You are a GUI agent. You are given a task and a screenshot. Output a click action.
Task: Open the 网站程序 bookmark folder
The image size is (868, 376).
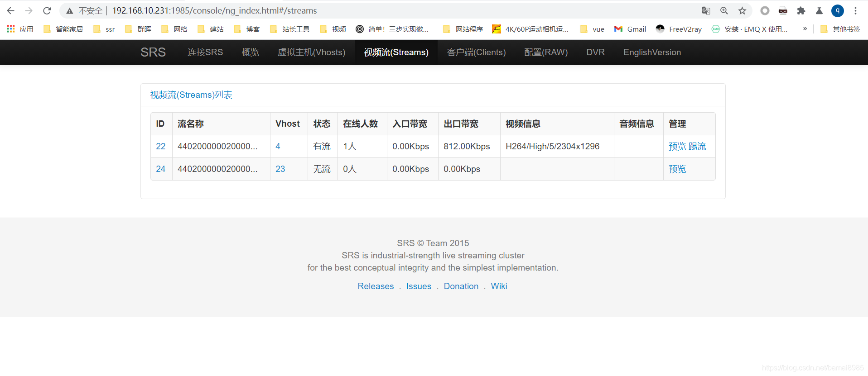463,29
